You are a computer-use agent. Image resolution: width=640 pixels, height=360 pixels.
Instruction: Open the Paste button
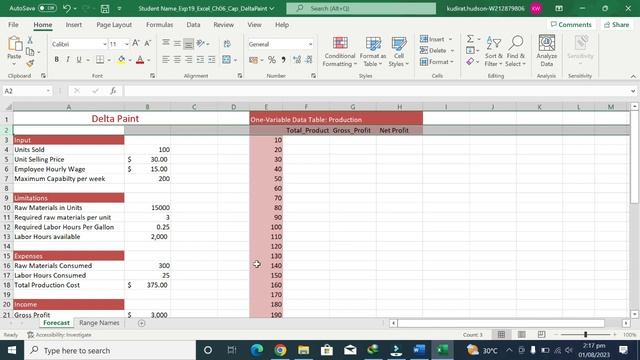click(14, 51)
